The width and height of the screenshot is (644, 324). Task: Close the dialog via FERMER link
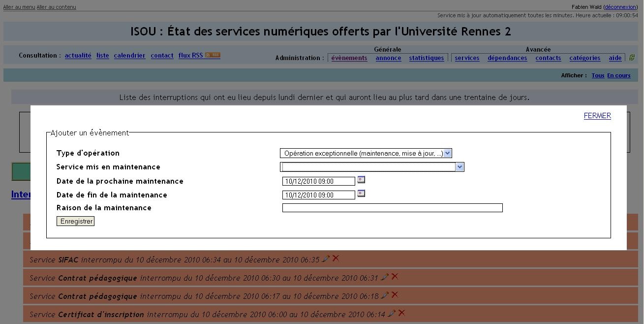[x=597, y=116]
